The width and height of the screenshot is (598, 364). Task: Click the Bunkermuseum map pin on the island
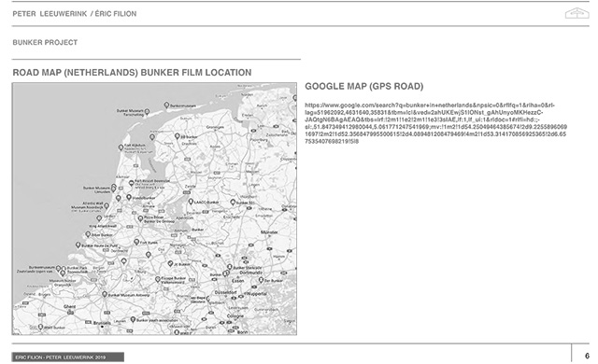pyautogui.click(x=166, y=105)
